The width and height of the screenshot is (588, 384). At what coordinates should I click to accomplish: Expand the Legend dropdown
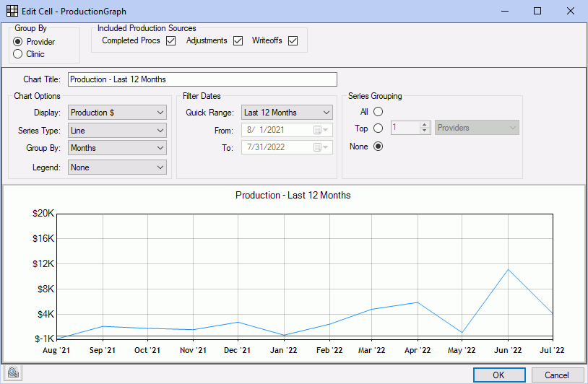(x=117, y=167)
